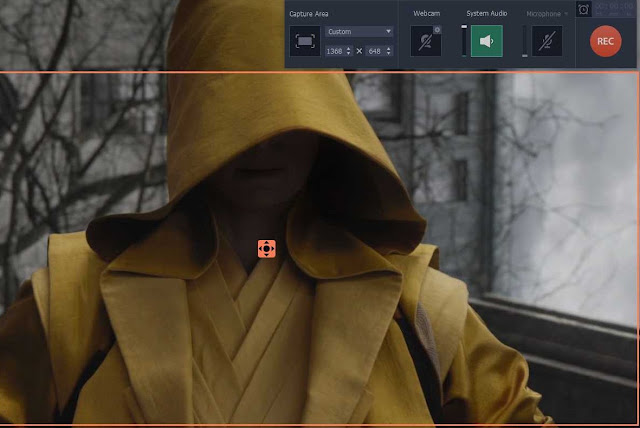Image resolution: width=640 pixels, height=428 pixels.
Task: Click the capture area selection icon
Action: pyautogui.click(x=305, y=41)
